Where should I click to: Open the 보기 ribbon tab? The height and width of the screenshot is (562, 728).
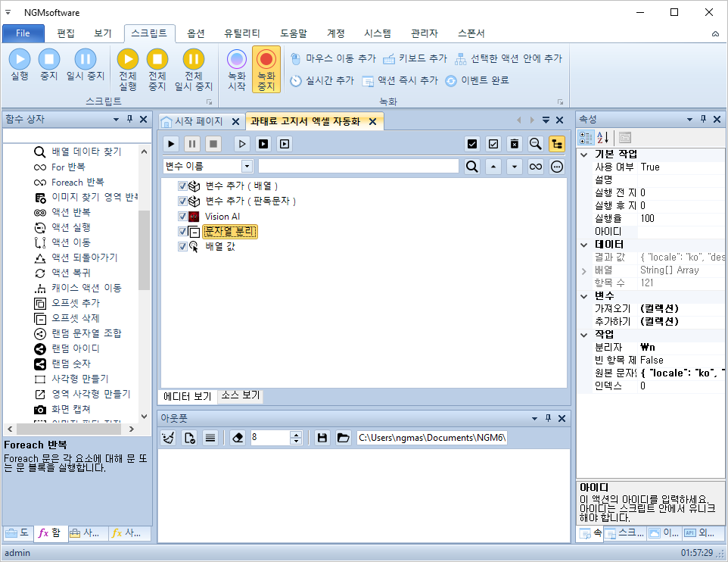(x=103, y=33)
